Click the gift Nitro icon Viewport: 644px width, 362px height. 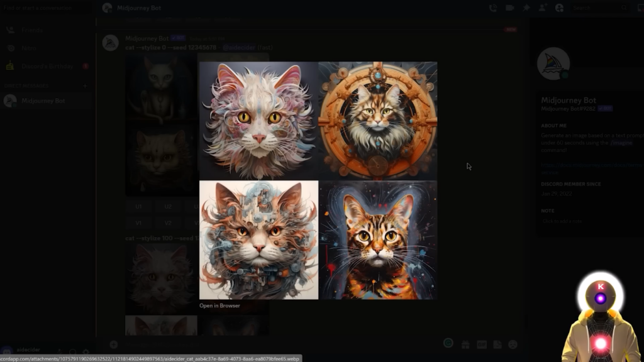tap(465, 345)
